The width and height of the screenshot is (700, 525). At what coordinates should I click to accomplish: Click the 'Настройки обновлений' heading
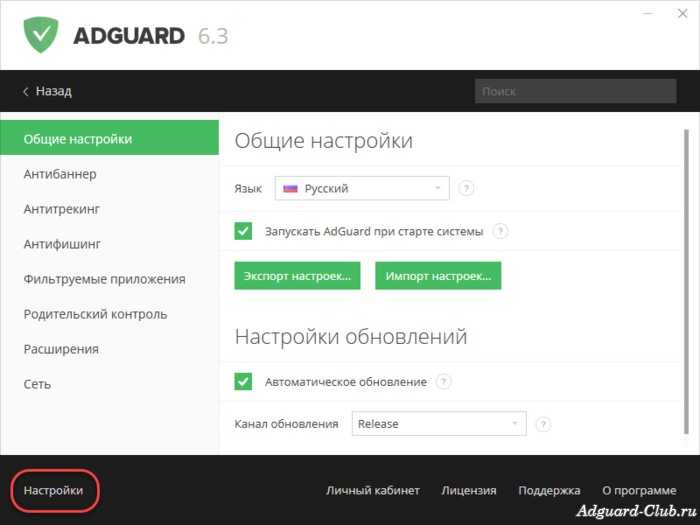(x=351, y=337)
